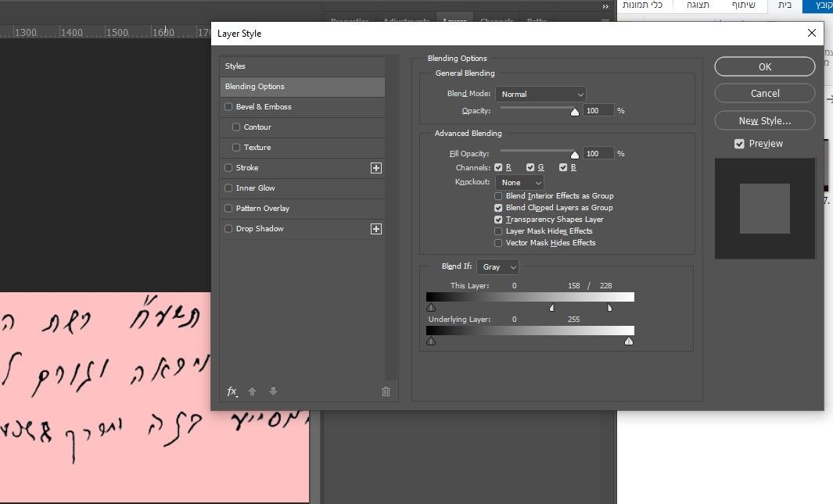
Task: Add another Drop Shadow with plus icon
Action: coord(376,229)
